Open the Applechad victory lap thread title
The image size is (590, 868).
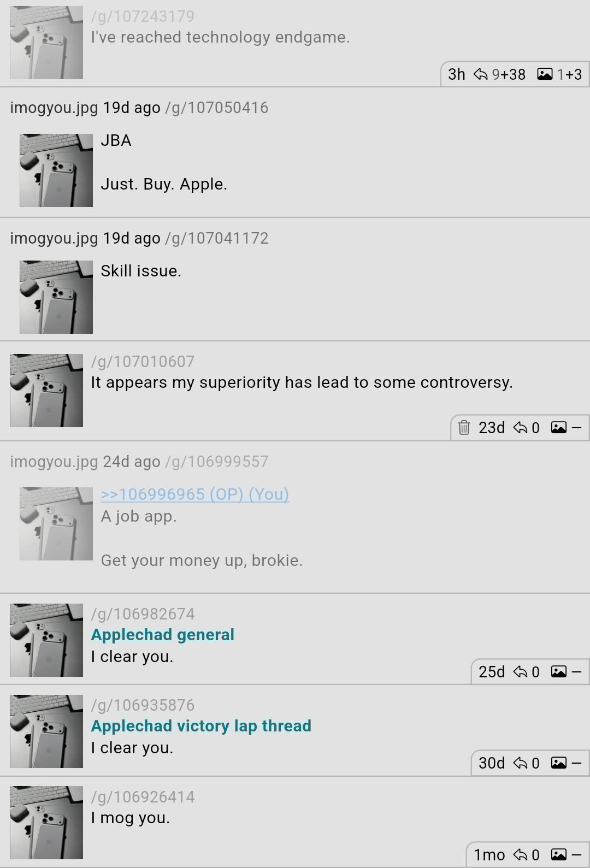pos(201,726)
